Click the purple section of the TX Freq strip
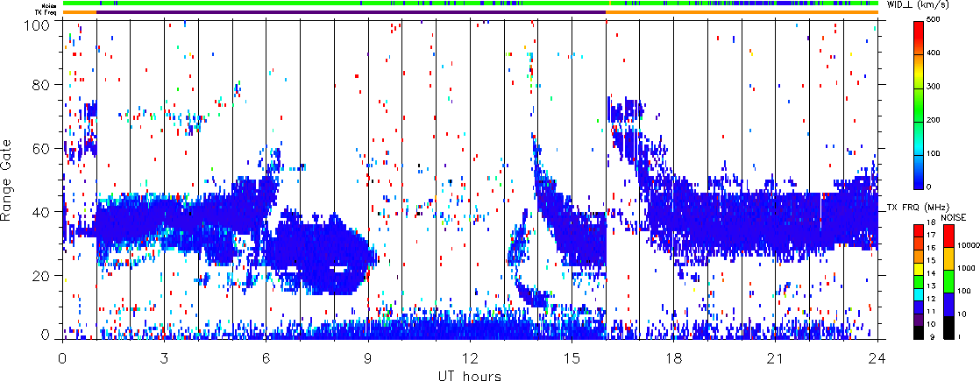 pos(352,12)
